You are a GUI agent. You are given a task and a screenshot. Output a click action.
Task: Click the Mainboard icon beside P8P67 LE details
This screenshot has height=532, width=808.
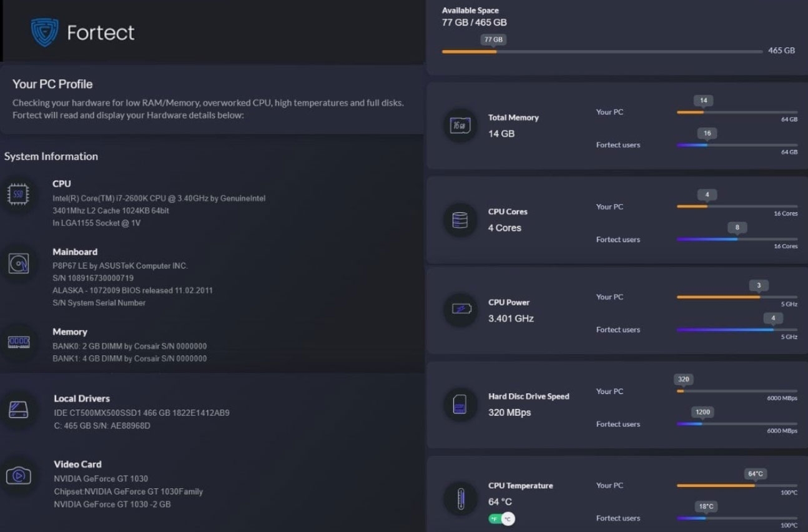point(19,264)
